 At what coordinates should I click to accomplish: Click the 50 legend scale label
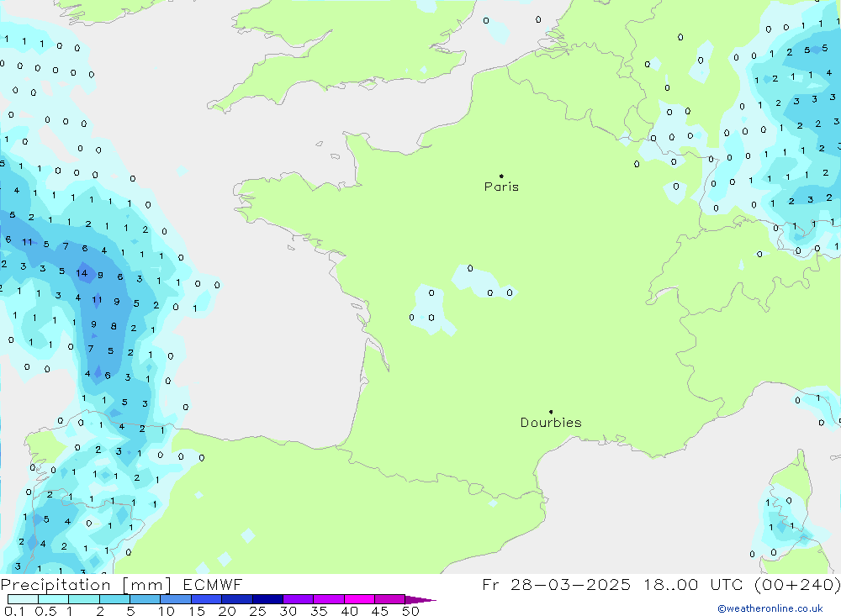click(410, 611)
